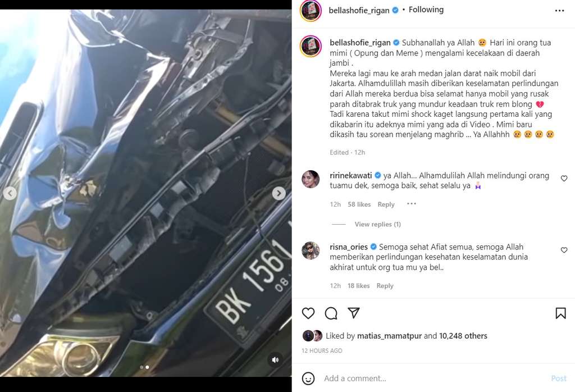Open matias_mamatpur profile link
Screen dimensions: 575x392
click(389, 336)
